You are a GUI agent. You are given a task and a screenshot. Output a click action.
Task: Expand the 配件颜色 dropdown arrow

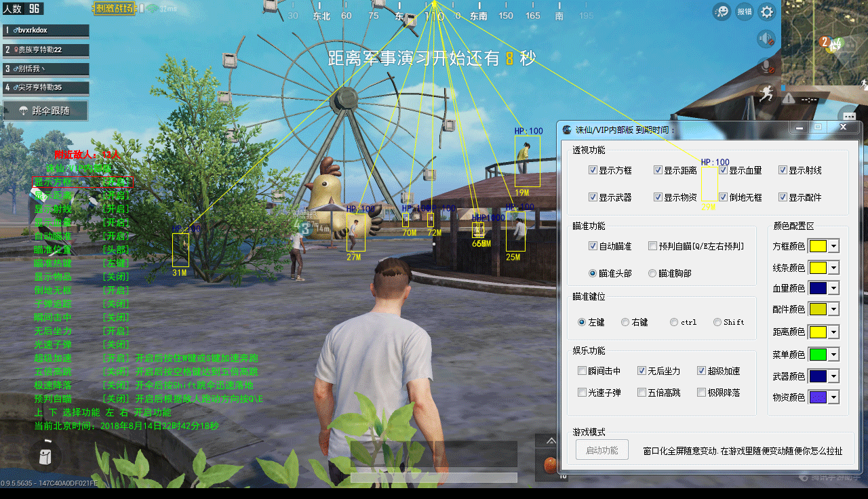[x=833, y=309]
